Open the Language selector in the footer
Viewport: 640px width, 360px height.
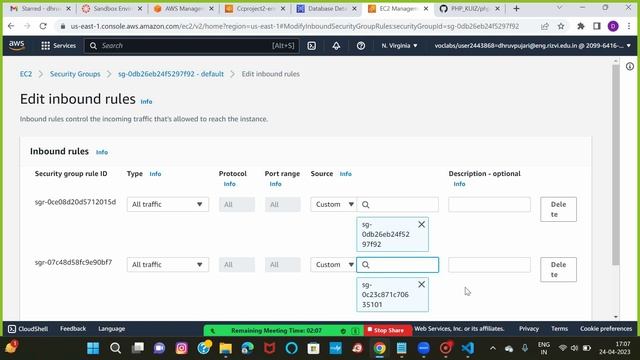pos(111,329)
